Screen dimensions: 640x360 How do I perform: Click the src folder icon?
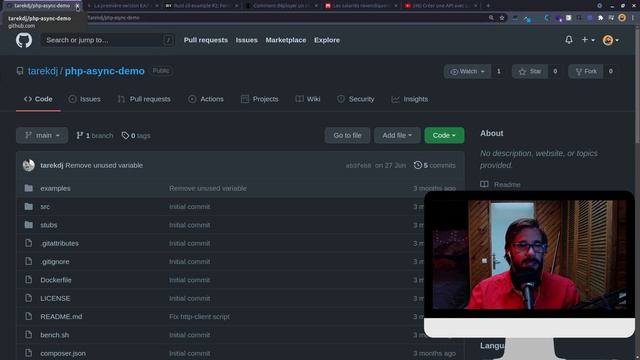click(29, 207)
